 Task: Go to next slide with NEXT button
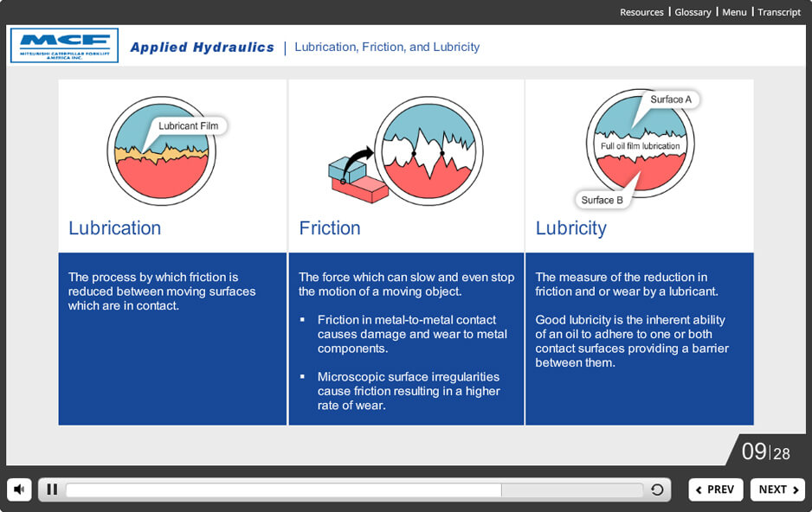[777, 490]
